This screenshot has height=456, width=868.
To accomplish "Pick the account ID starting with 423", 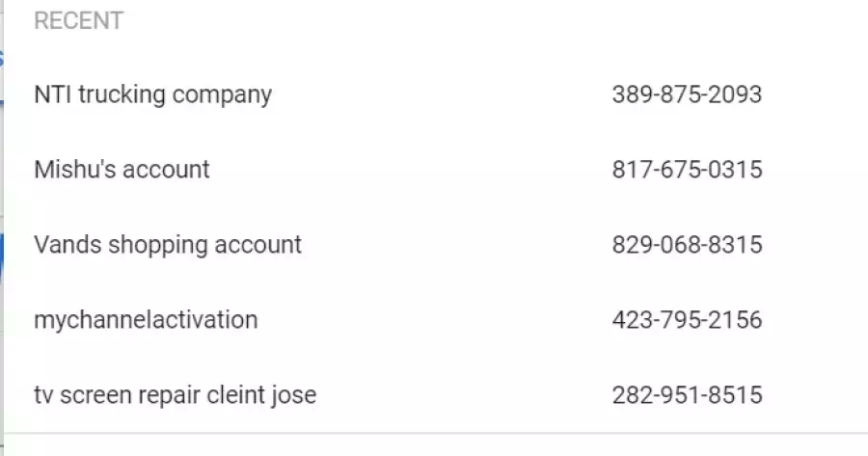I will pos(687,320).
